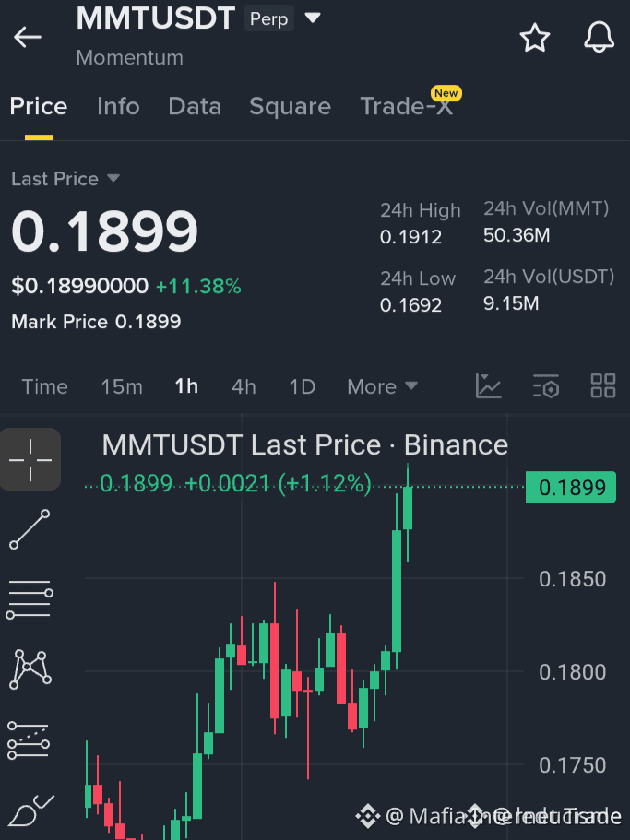Expand the More timeframes dropdown
Screen dimensions: 630x840
click(382, 386)
